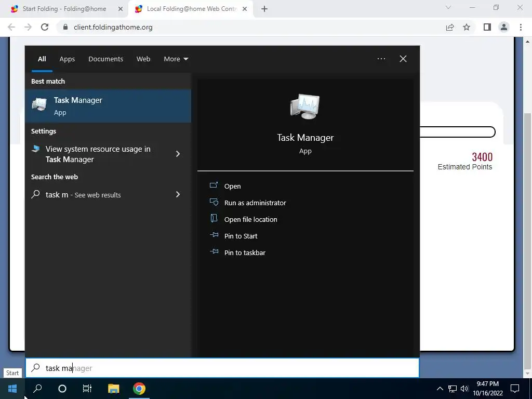Reload the Folding@home page
This screenshot has height=399, width=532.
click(x=45, y=27)
